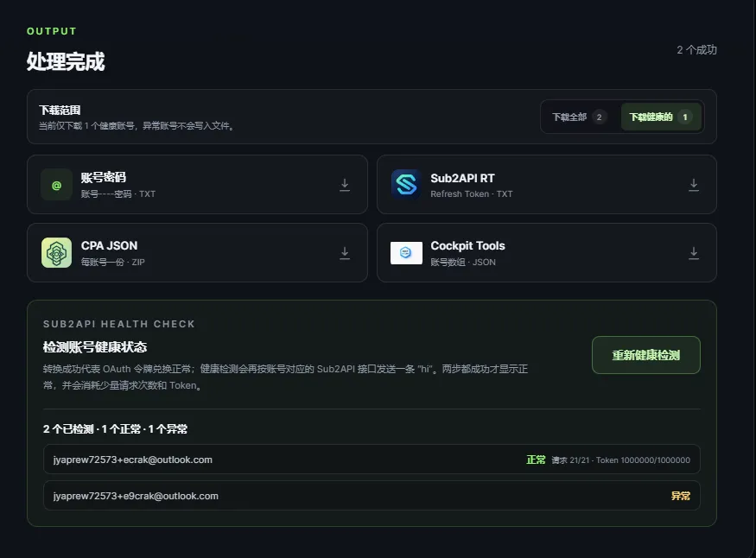This screenshot has height=558, width=756.
Task: Click the 2 个成功 counter
Action: coord(696,50)
